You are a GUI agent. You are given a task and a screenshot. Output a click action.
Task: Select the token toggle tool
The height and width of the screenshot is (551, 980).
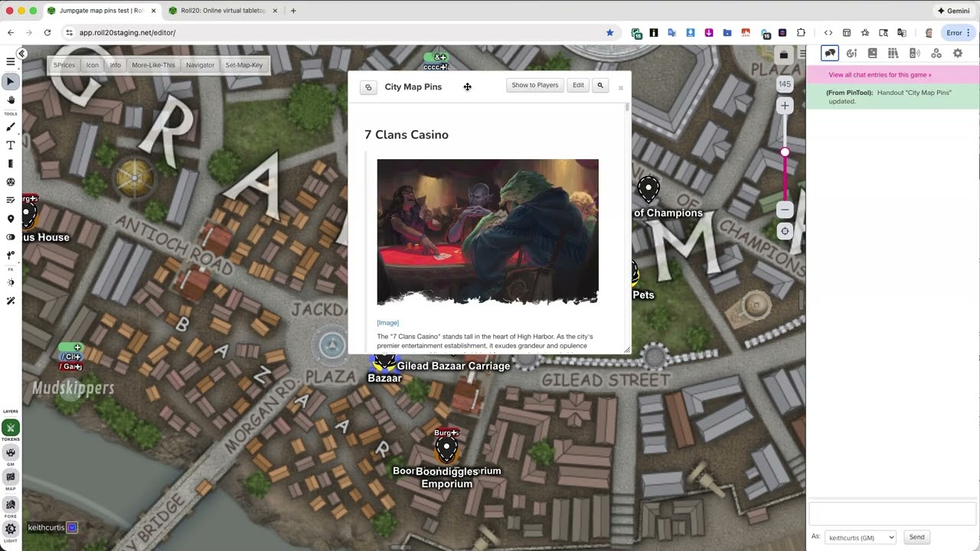coord(11,237)
